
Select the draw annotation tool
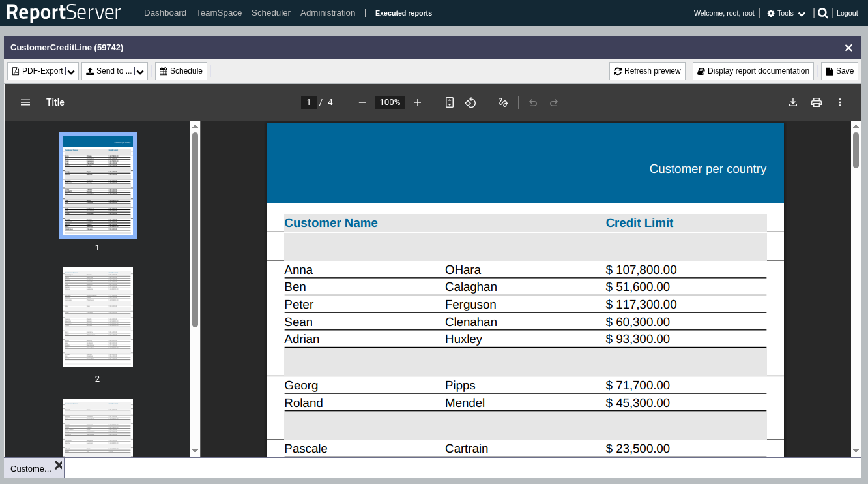(503, 102)
